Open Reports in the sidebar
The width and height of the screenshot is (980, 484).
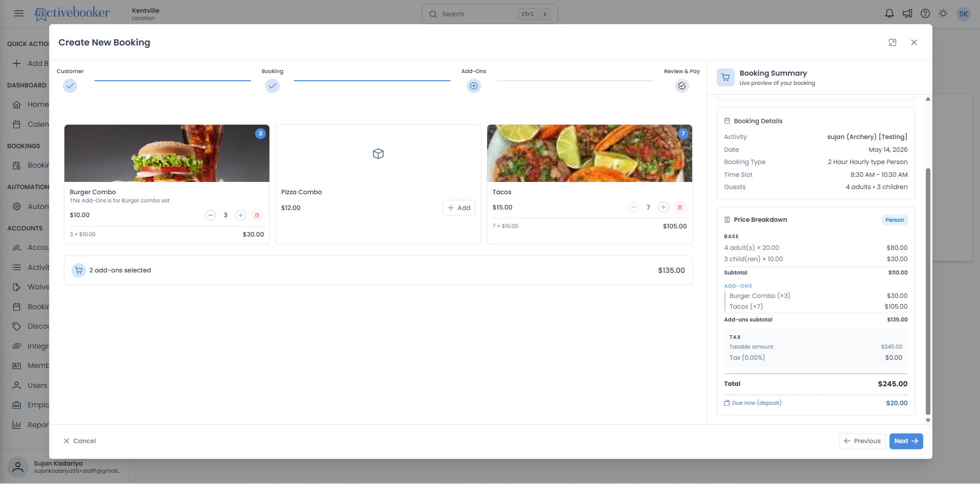point(31,425)
